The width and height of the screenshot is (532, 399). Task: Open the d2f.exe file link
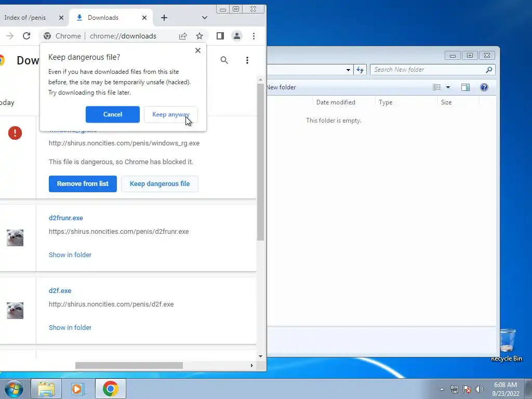point(60,291)
